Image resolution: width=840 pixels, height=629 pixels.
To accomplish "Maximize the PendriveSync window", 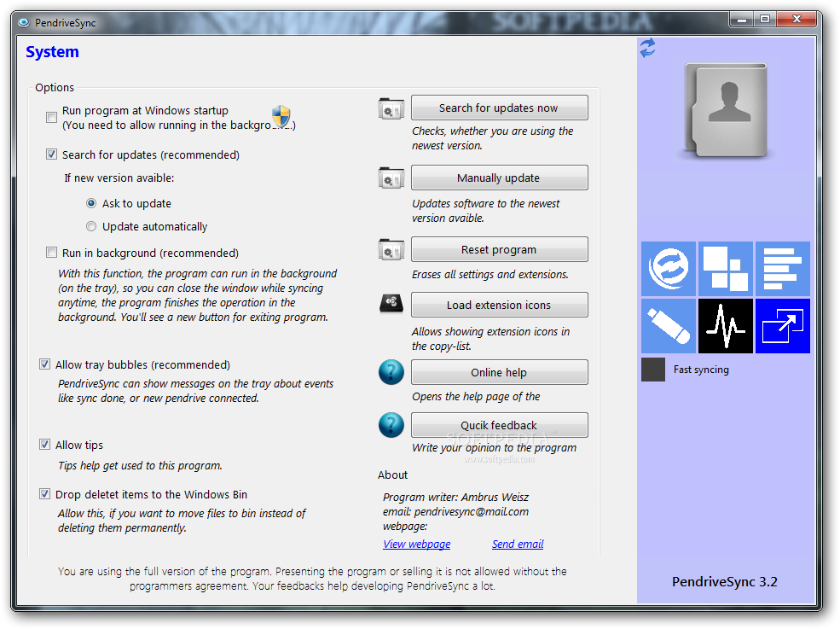I will [764, 20].
